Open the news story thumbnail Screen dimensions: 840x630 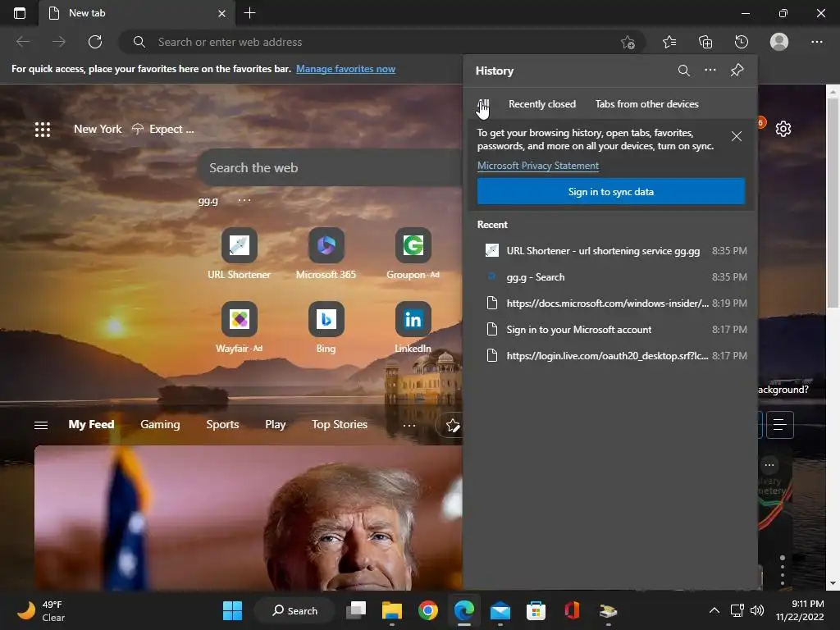(248, 518)
